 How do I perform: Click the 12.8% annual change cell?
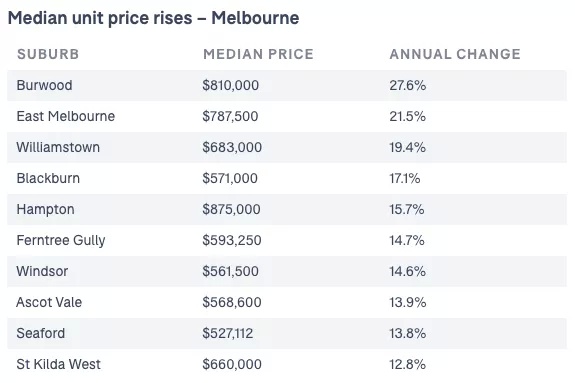pyautogui.click(x=407, y=364)
